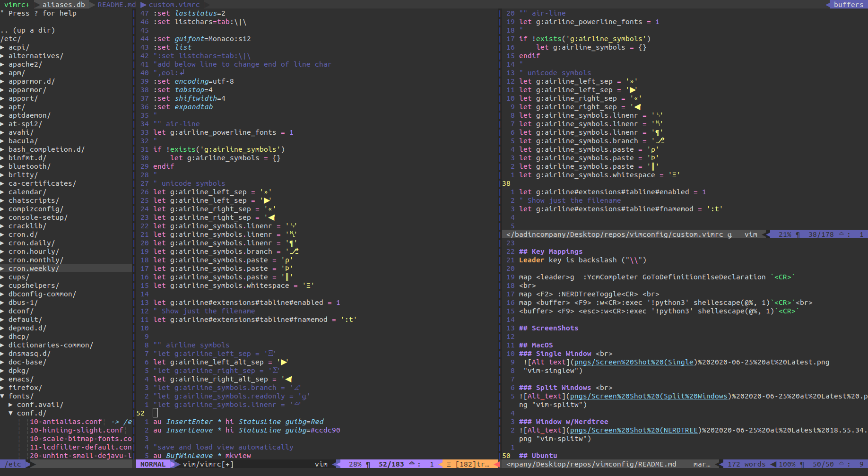Click 'au InsertEnter * hi StatusLine guibg=Red' line
The width and height of the screenshot is (868, 476).
[238, 422]
